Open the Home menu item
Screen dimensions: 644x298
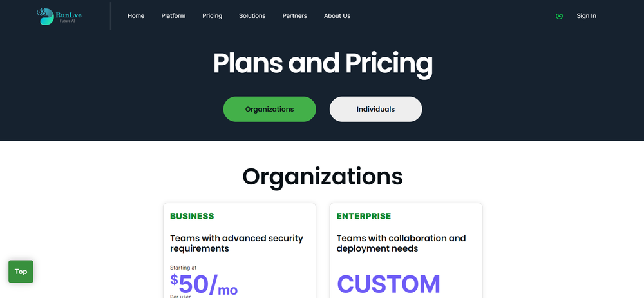tap(135, 16)
